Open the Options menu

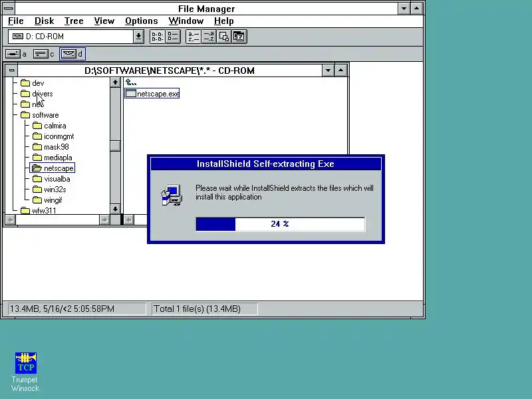[x=142, y=21]
